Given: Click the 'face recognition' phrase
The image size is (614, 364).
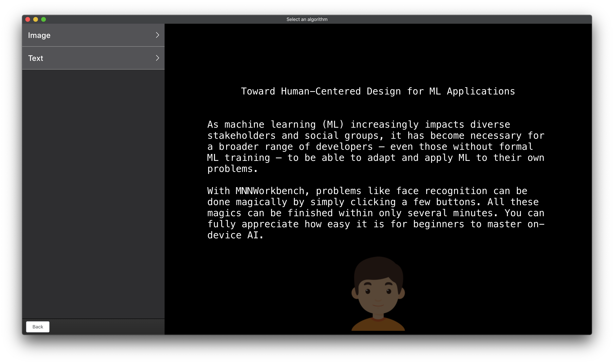Looking at the screenshot, I should click(442, 191).
